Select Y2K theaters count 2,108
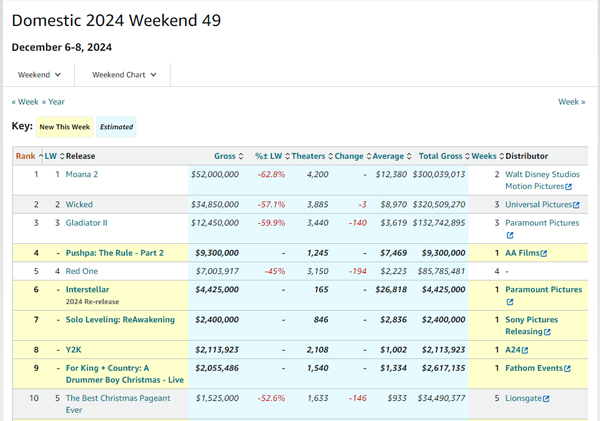The image size is (600, 421). point(317,350)
